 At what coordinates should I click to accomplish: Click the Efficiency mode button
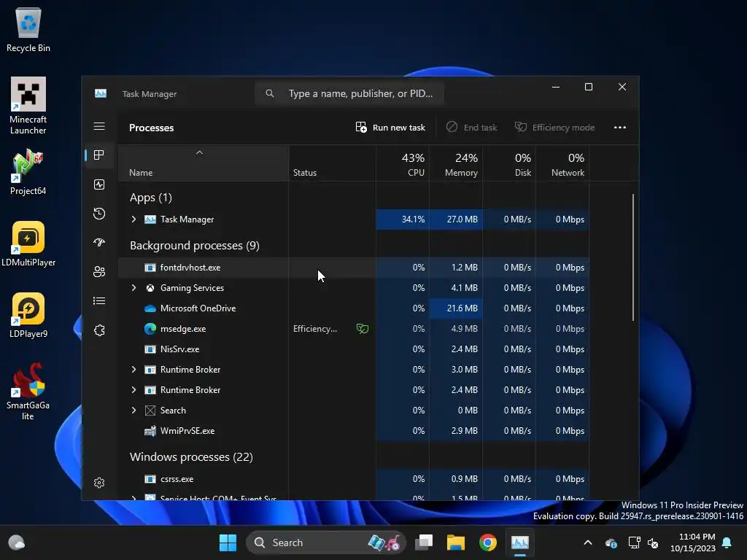(554, 128)
